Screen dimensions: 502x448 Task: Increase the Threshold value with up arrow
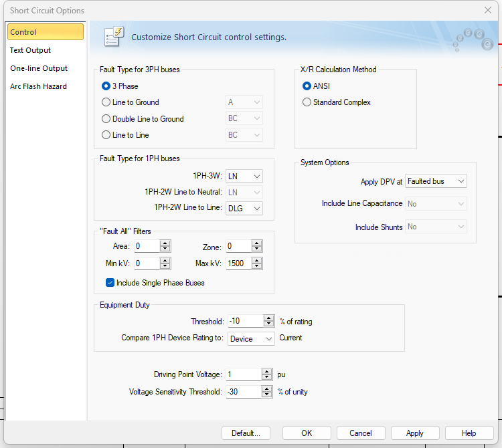[269, 318]
